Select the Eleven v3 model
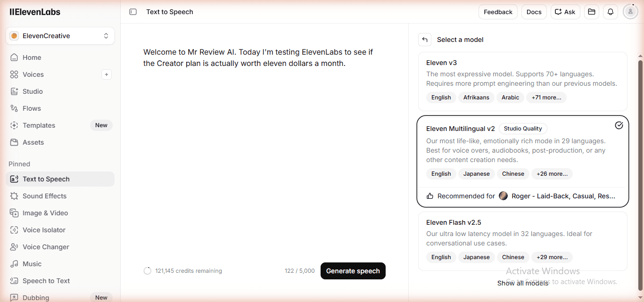Screen dimensions: 644x302 (523, 82)
